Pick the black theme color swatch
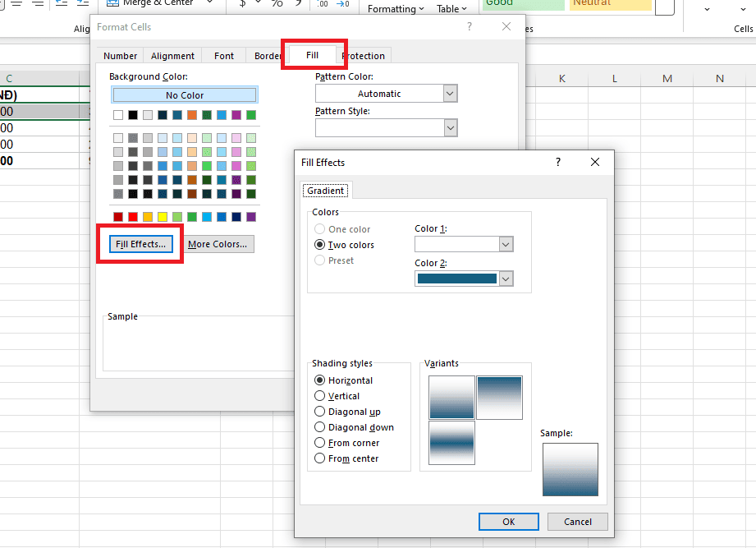The height and width of the screenshot is (548, 756). [133, 115]
